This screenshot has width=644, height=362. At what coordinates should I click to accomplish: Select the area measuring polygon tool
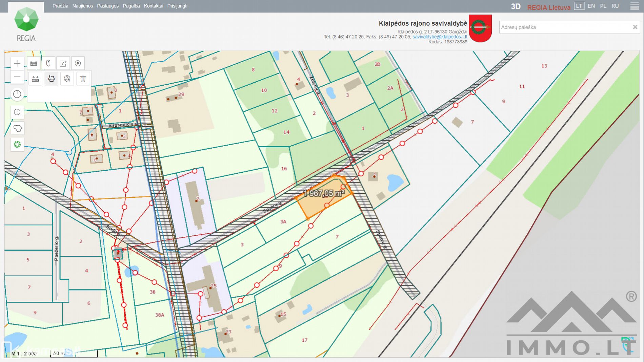point(52,79)
